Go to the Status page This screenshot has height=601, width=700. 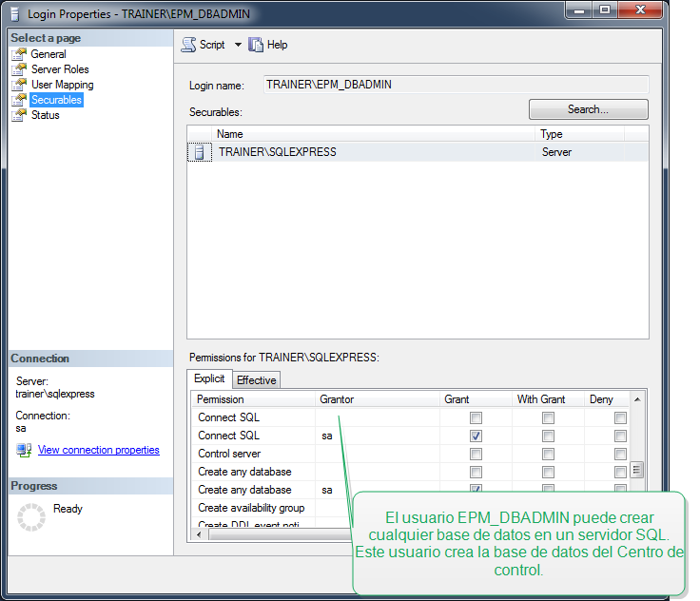click(x=45, y=115)
